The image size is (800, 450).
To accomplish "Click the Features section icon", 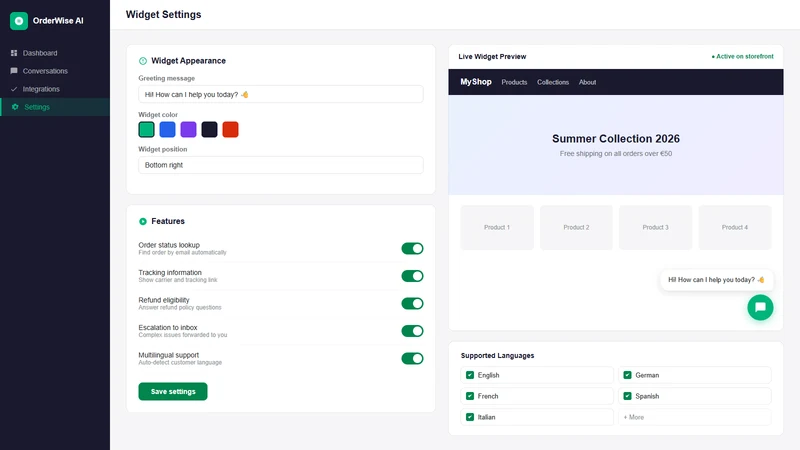I will coord(143,221).
